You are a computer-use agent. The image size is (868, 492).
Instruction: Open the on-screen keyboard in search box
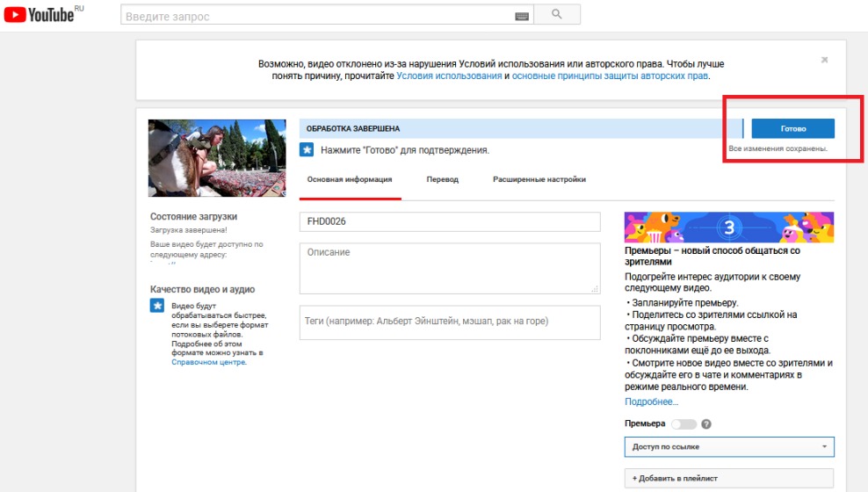coord(522,16)
